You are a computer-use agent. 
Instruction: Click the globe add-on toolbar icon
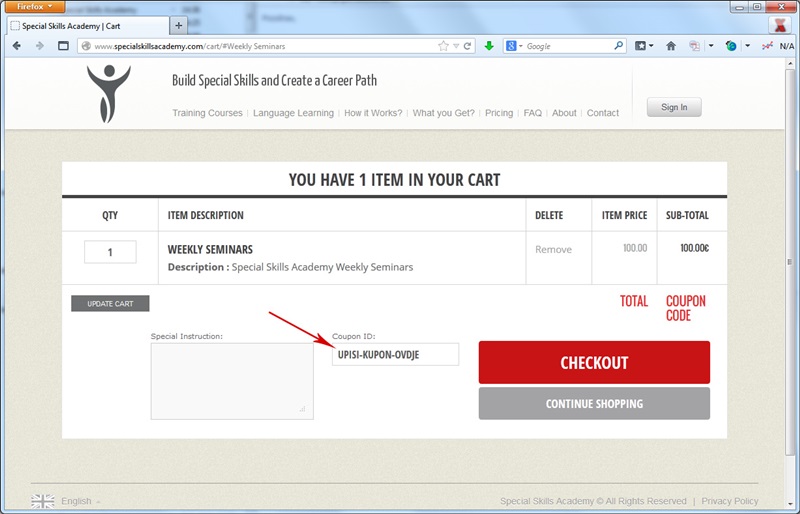click(731, 46)
